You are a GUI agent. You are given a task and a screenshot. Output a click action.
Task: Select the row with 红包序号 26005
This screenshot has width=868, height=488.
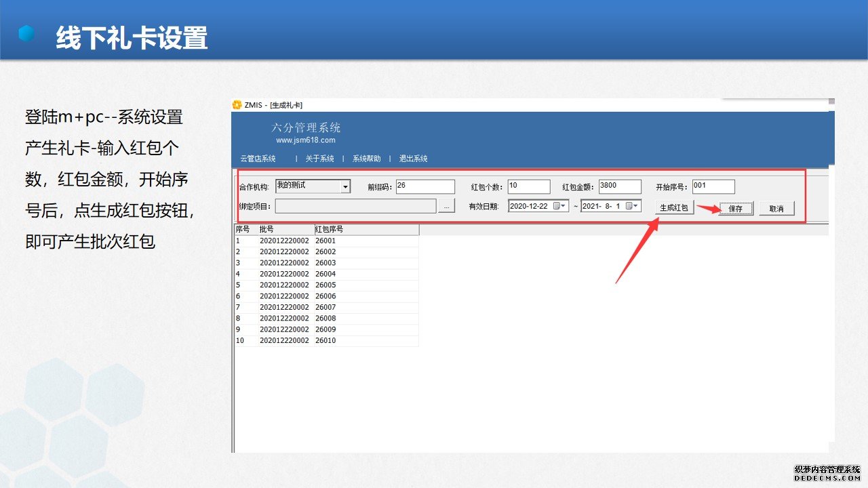tap(326, 285)
